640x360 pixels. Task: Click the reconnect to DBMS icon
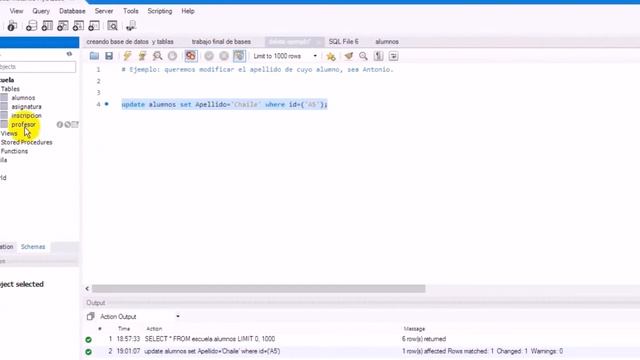click(x=131, y=26)
